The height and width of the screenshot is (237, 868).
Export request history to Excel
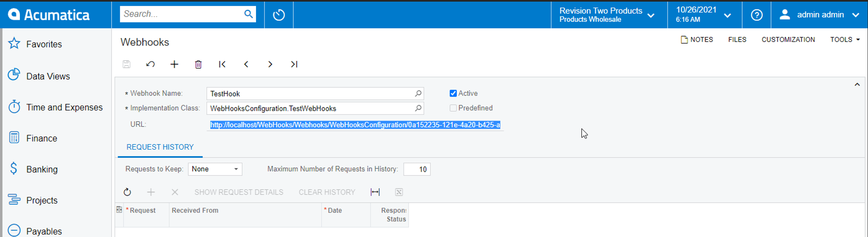click(399, 192)
